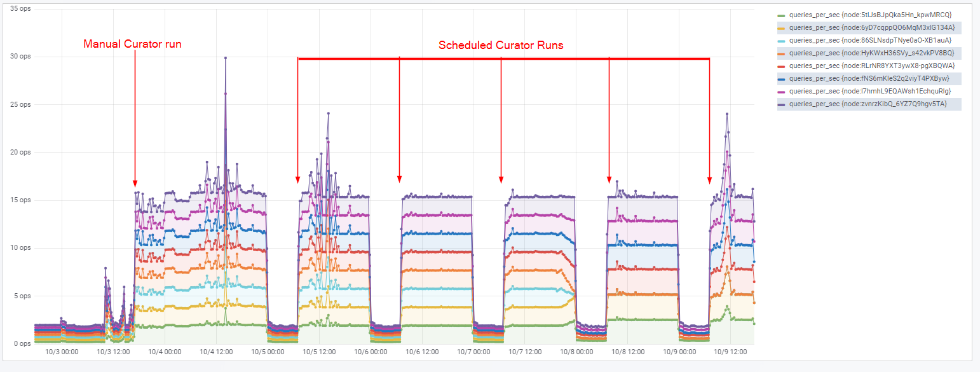This screenshot has width=980, height=372.
Task: Click the orange HyKWxH36SVy series color dash
Action: pos(782,53)
